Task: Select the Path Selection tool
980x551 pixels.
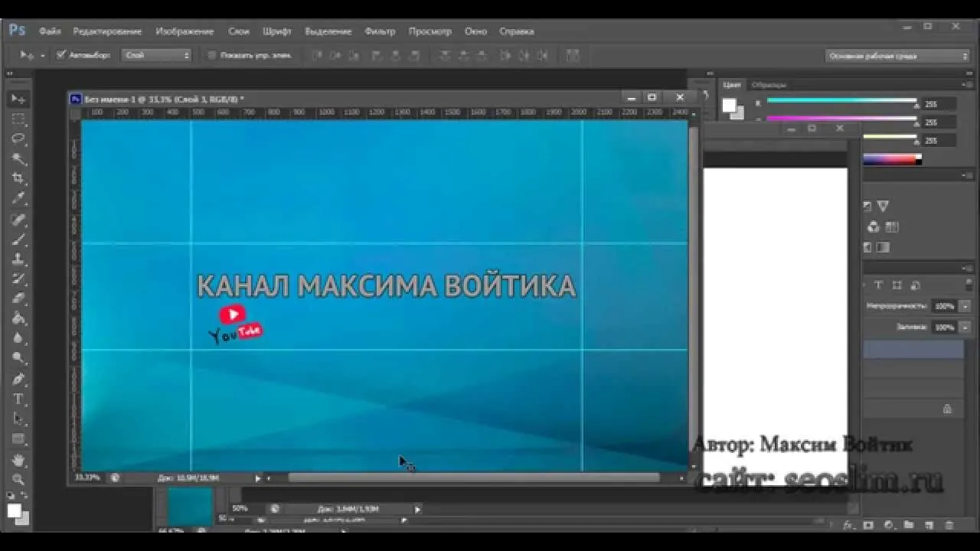Action: [x=18, y=419]
